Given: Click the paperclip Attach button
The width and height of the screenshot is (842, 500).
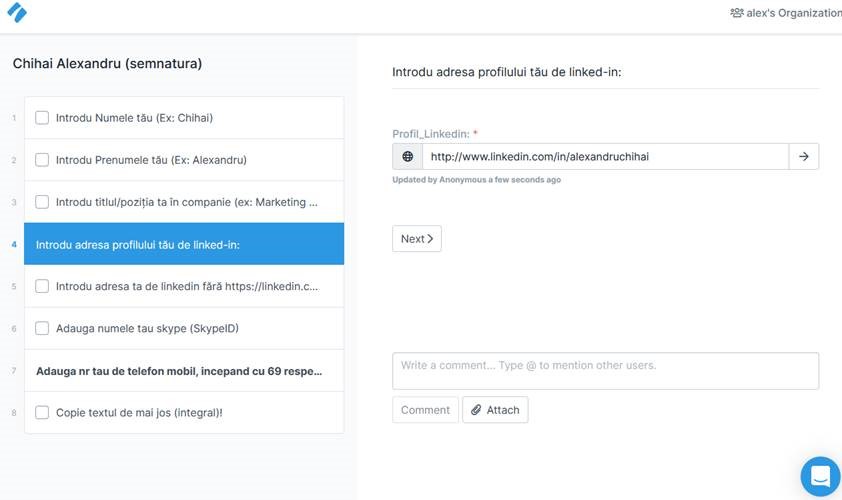Looking at the screenshot, I should (495, 410).
